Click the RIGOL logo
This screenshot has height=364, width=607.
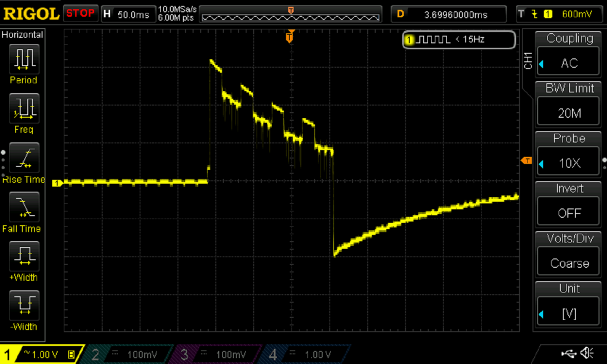tap(31, 14)
